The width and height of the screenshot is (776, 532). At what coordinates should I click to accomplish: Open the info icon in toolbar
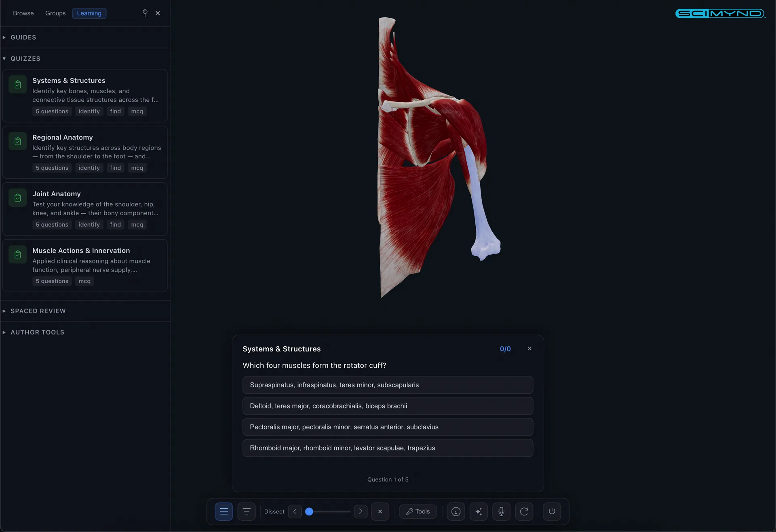tap(456, 511)
